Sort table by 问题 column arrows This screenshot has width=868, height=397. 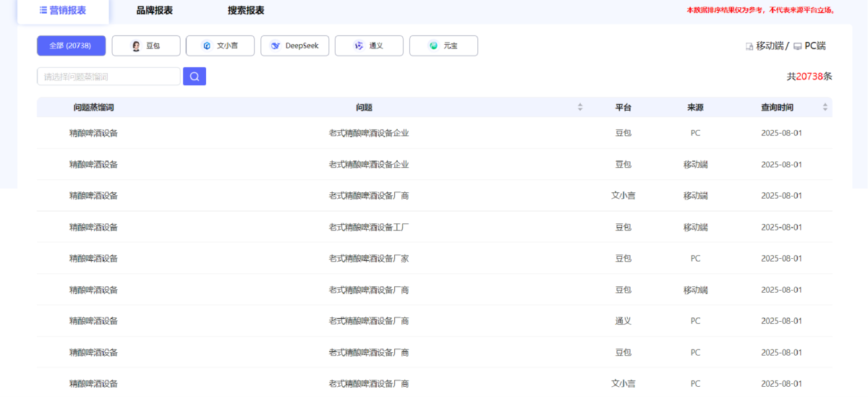point(580,107)
